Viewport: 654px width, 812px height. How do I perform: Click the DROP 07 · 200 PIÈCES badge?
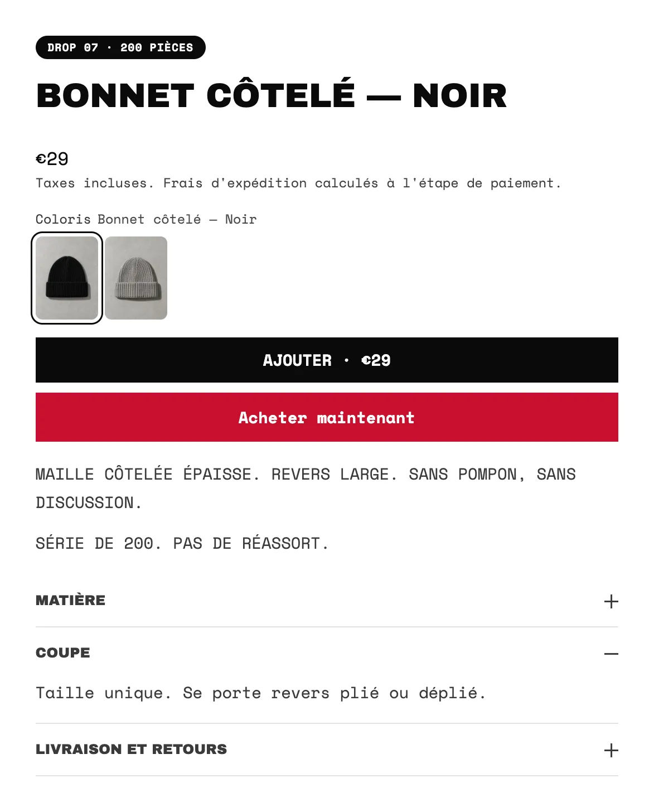[x=120, y=47]
